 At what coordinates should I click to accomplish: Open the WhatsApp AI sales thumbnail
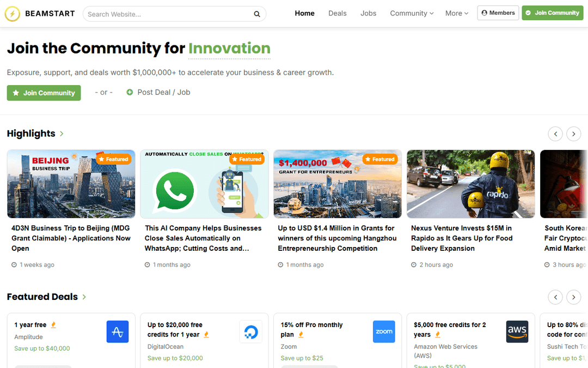pos(204,184)
